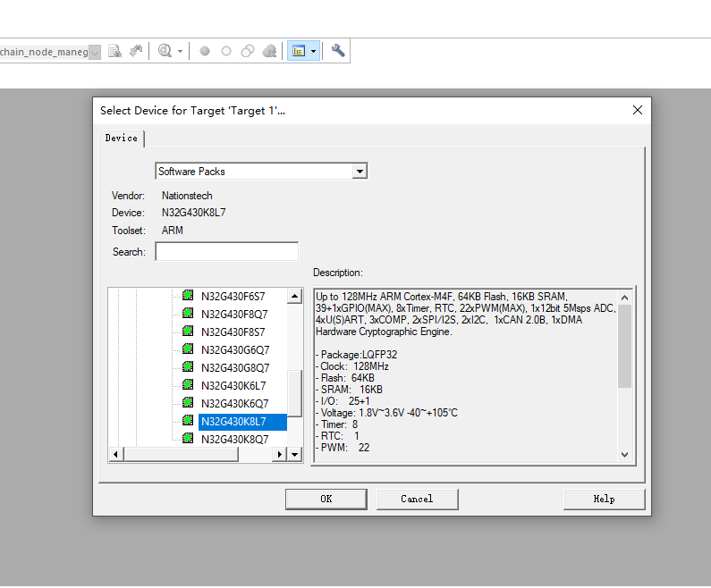711x588 pixels.
Task: Open the window layout dropdown arrow
Action: pyautogui.click(x=313, y=52)
